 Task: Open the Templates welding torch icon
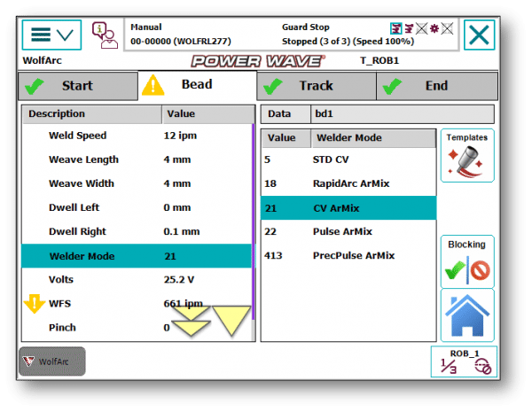point(466,158)
